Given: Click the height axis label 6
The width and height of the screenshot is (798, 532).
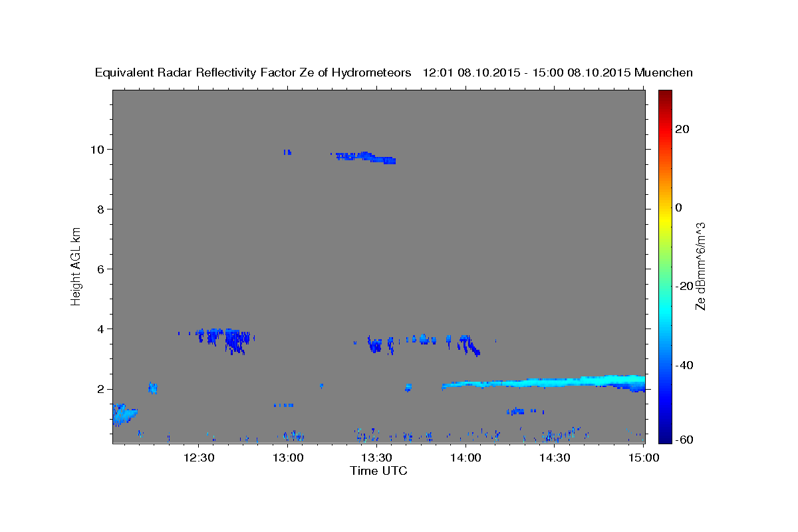Looking at the screenshot, I should (102, 269).
